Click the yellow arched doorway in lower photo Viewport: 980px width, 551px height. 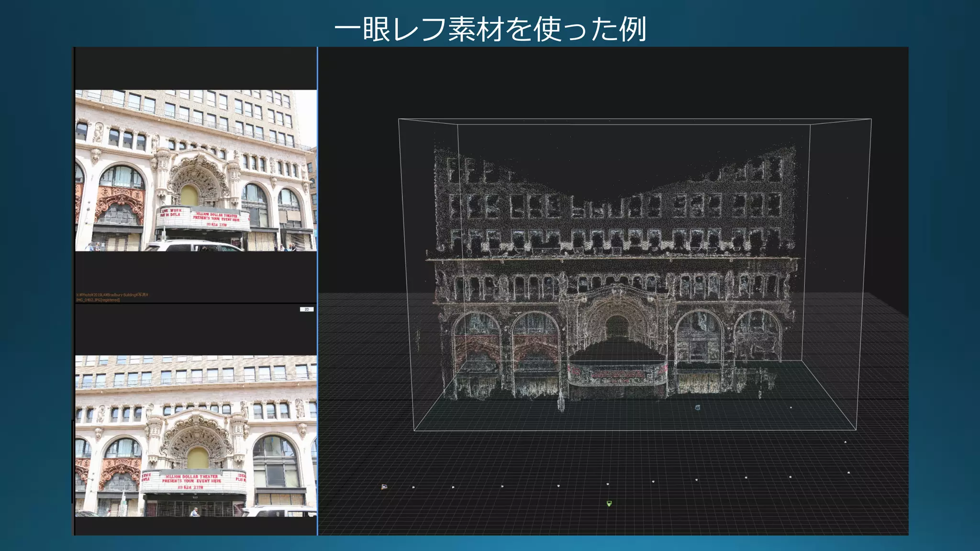[198, 458]
